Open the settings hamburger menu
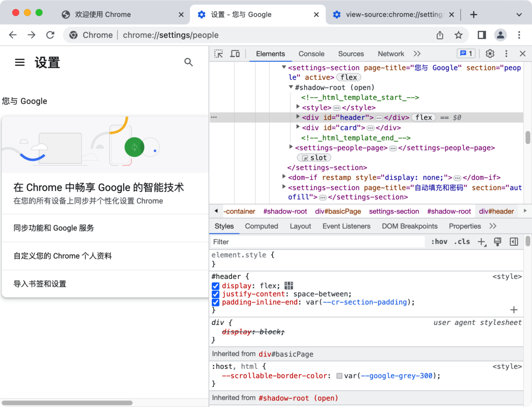 point(20,62)
